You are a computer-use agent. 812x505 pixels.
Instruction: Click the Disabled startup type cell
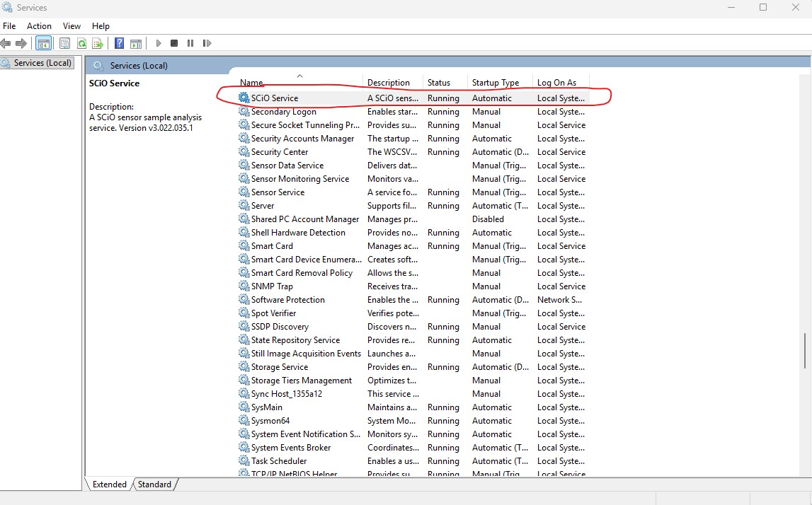pos(488,219)
